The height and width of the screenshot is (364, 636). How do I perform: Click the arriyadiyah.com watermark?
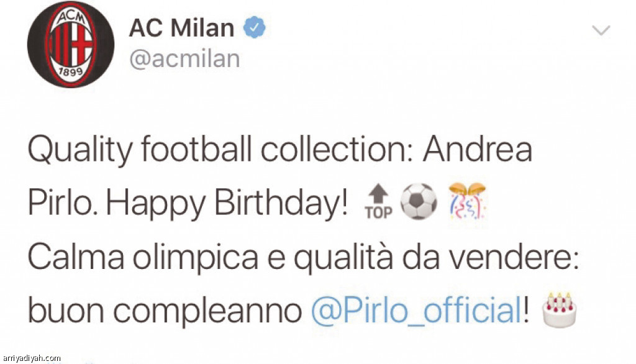(31, 358)
